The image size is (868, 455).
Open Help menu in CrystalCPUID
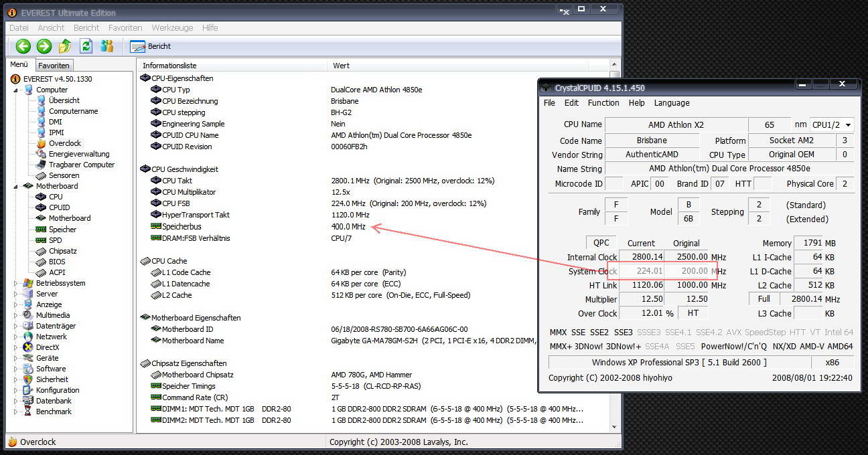click(637, 103)
